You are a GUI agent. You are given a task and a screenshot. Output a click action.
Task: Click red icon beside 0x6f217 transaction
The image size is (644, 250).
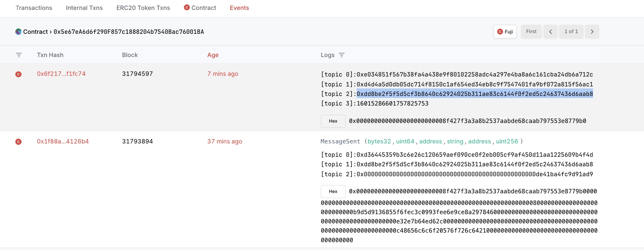[18, 74]
